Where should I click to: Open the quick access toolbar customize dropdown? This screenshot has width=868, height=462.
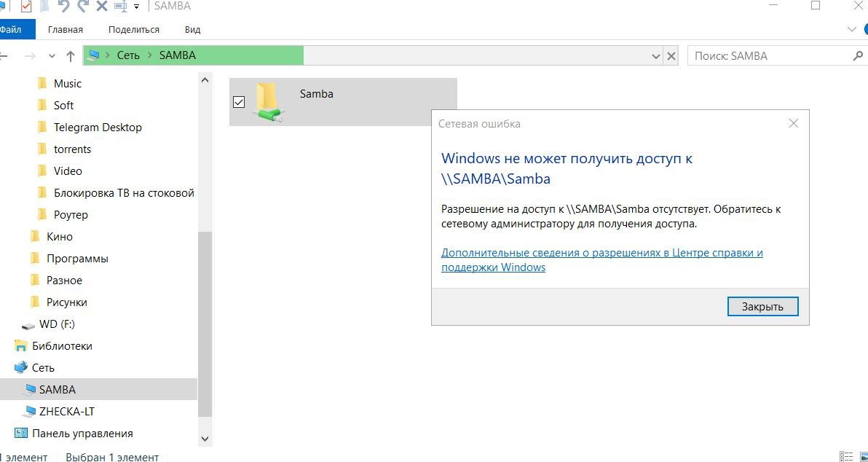(x=136, y=7)
